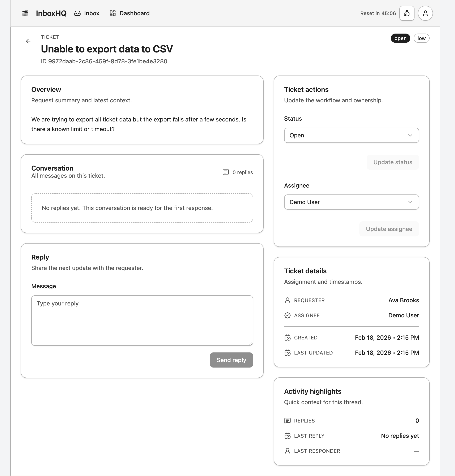Click the Last Reply calendar icon

(287, 436)
